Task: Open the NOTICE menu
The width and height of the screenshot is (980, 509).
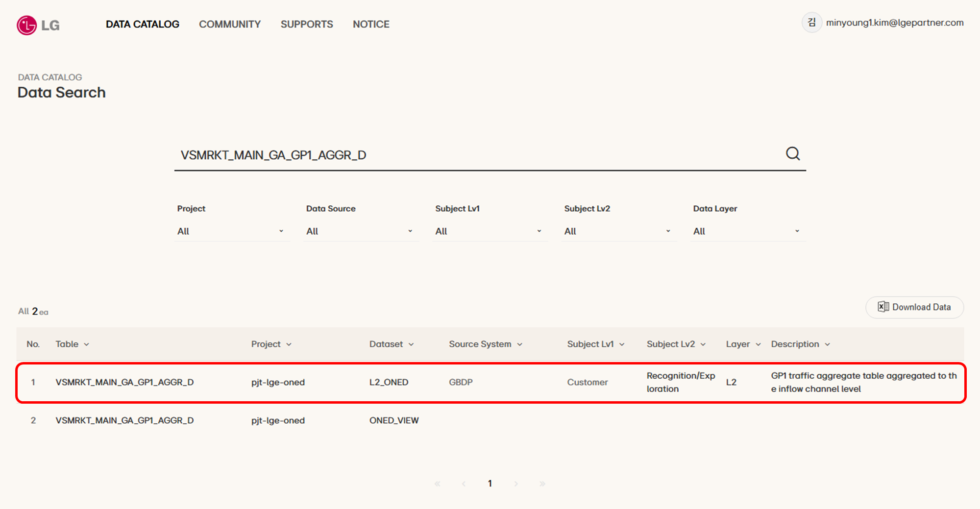Action: coord(371,24)
